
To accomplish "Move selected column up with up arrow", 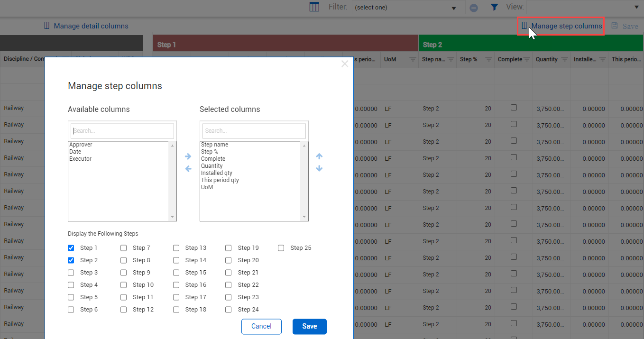I will (x=319, y=156).
